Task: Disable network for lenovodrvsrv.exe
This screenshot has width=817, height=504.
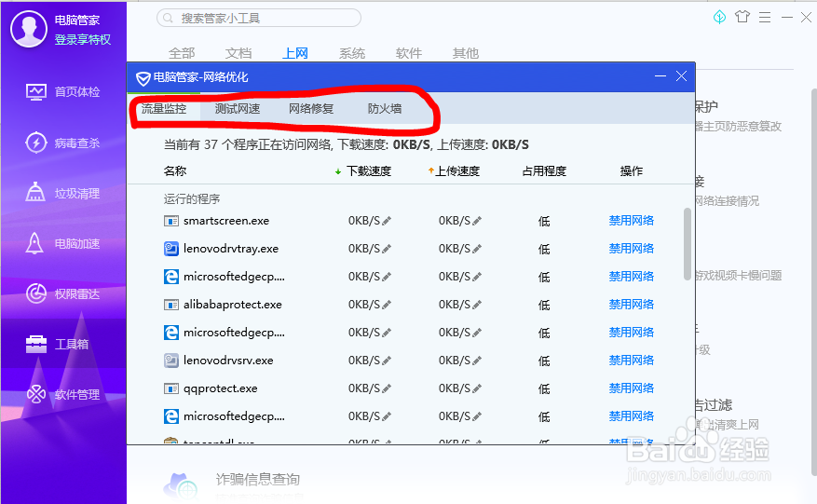Action: click(x=632, y=361)
